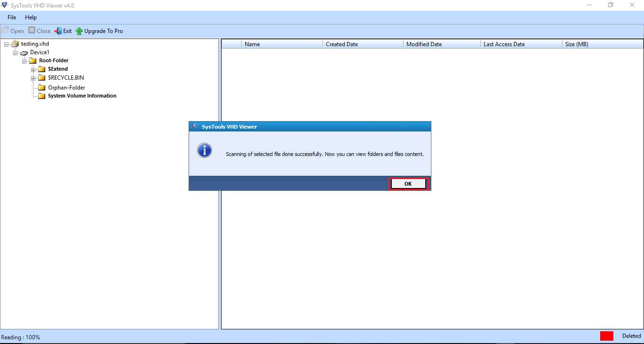Collapse the Device1 tree node
This screenshot has width=644, height=344.
16,53
